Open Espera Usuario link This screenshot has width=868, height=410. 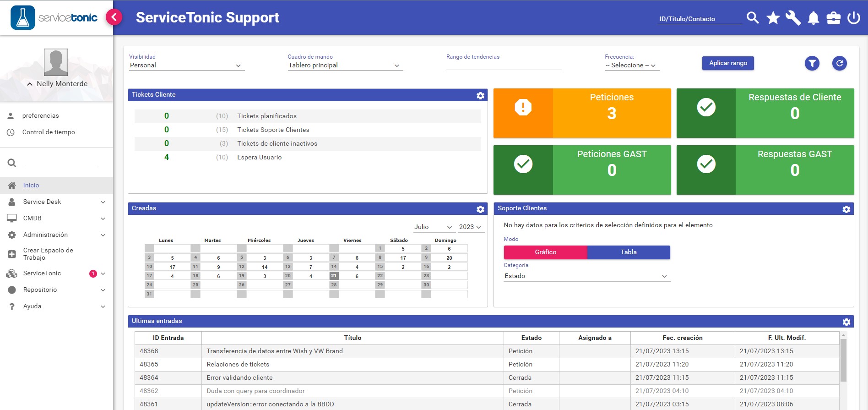260,157
